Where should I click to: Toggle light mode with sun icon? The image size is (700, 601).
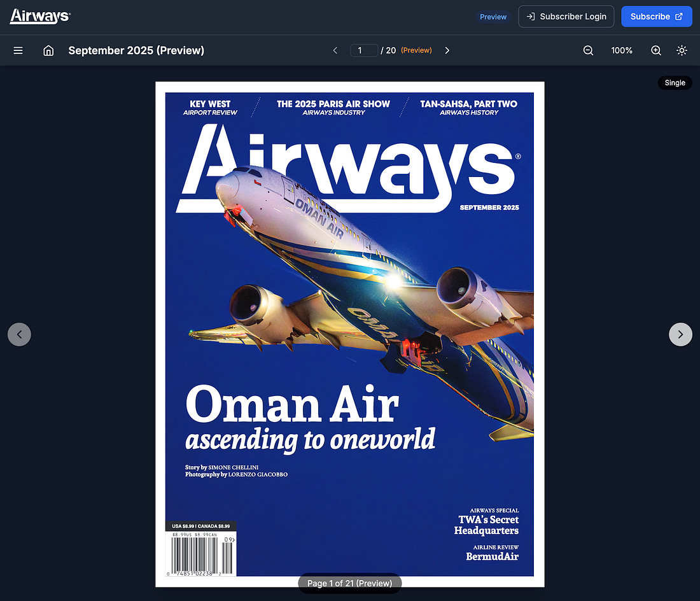point(682,50)
